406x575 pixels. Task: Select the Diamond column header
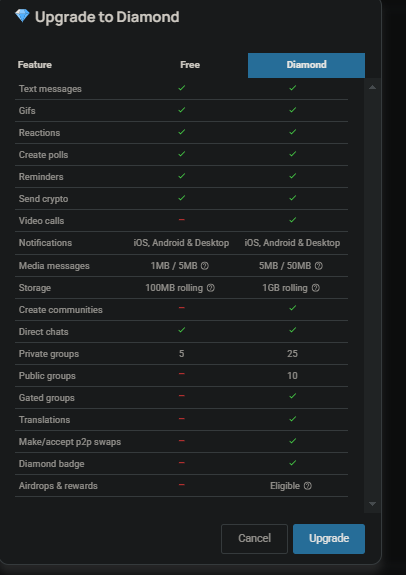(306, 65)
